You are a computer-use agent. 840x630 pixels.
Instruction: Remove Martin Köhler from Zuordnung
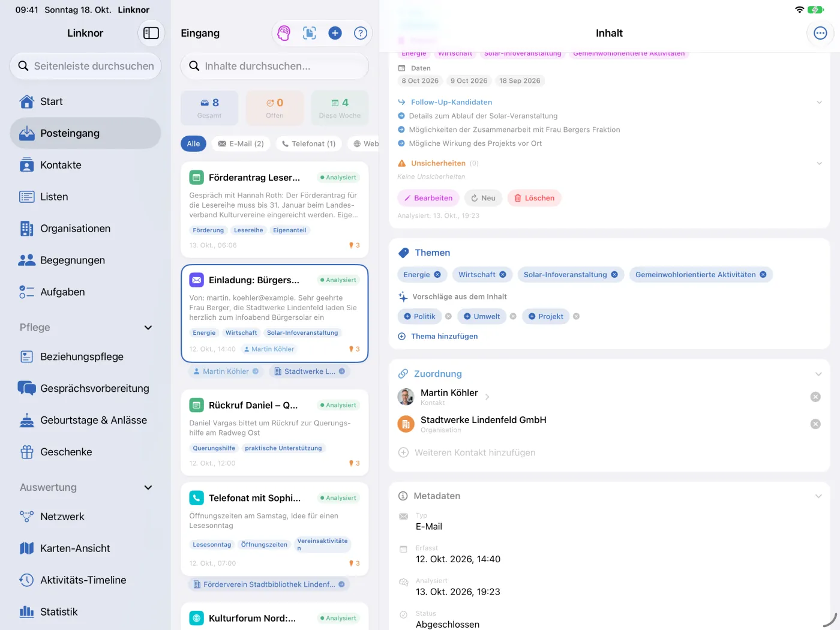click(815, 397)
